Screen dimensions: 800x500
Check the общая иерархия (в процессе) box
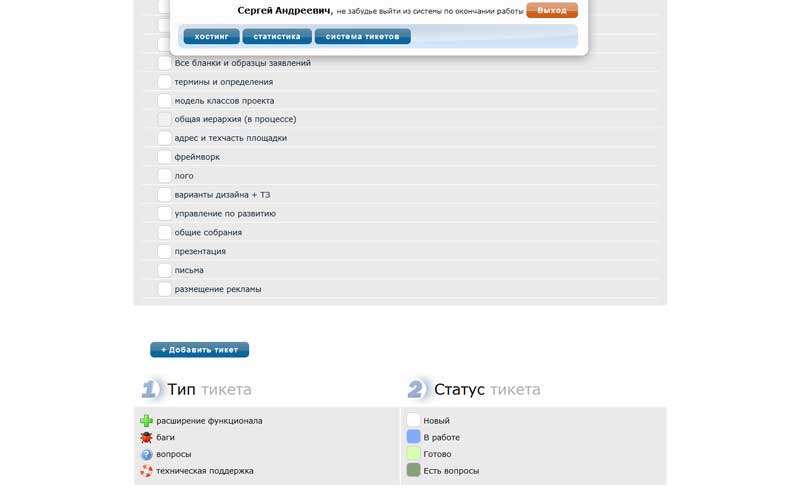164,119
